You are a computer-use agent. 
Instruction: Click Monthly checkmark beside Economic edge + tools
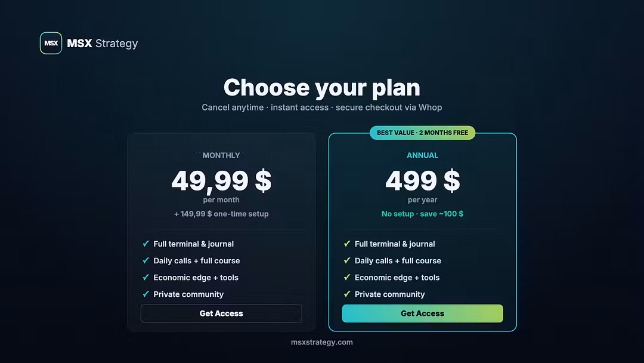[146, 278]
